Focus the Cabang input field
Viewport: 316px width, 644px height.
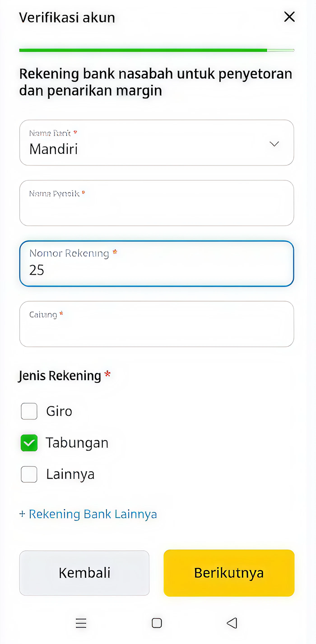(157, 324)
